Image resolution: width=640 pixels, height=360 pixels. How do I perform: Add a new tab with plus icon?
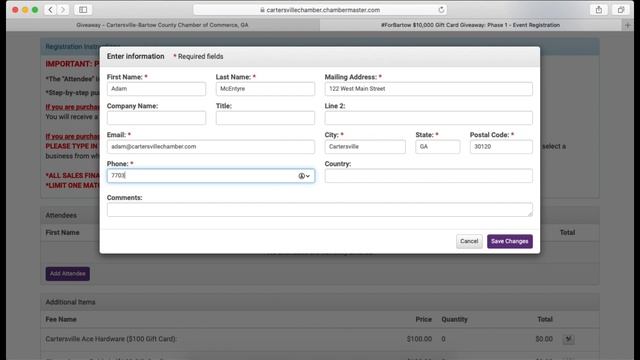(x=628, y=25)
